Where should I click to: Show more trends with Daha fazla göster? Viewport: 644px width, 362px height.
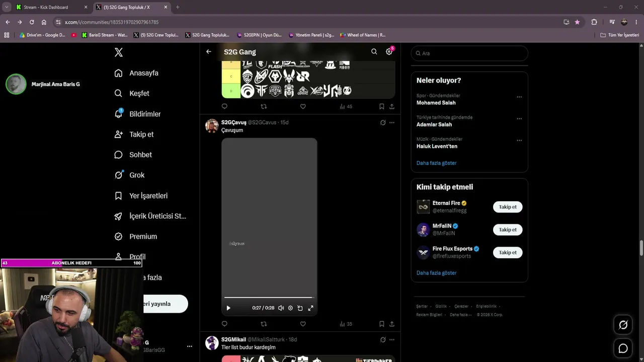[437, 163]
